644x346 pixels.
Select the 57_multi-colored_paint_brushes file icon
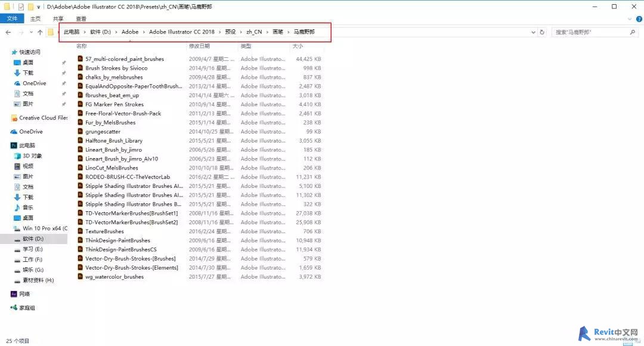(x=80, y=59)
